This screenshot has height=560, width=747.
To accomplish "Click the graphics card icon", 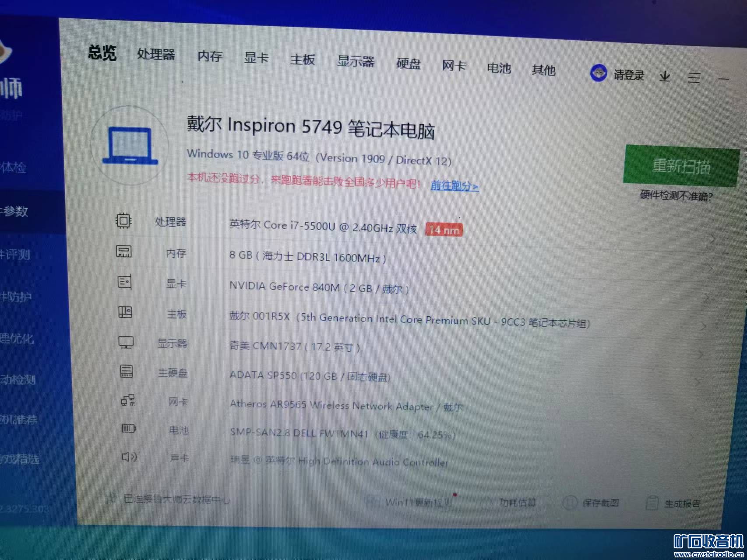I will pyautogui.click(x=124, y=282).
